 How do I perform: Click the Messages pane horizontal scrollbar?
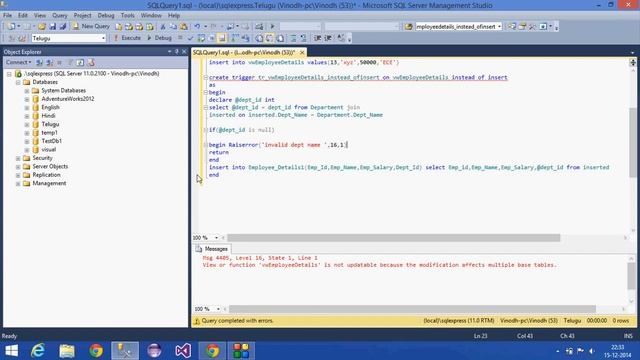[412, 309]
